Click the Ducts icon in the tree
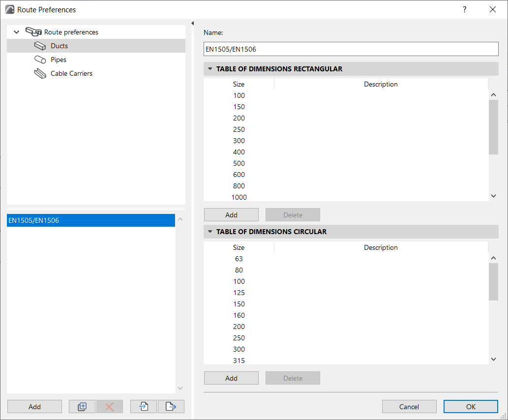508x420 pixels. click(40, 46)
